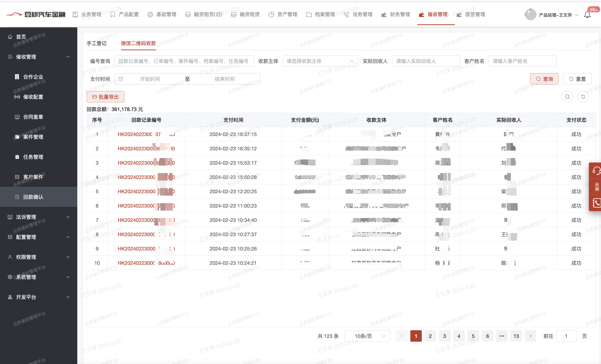Open the 收款主体 dropdown
Screen dimensions: 601x364
point(320,61)
